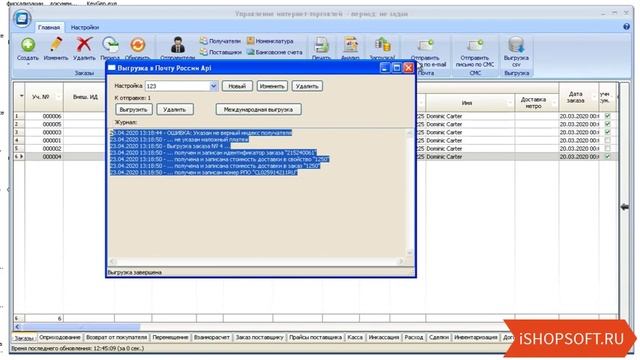
Task: Toggle checkbox in row 000004
Action: pos(607,156)
